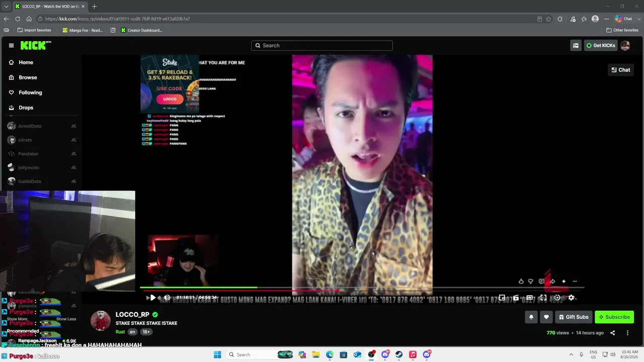This screenshot has width=644, height=362.
Task: Open taskbar date and time
Action: pos(630,354)
